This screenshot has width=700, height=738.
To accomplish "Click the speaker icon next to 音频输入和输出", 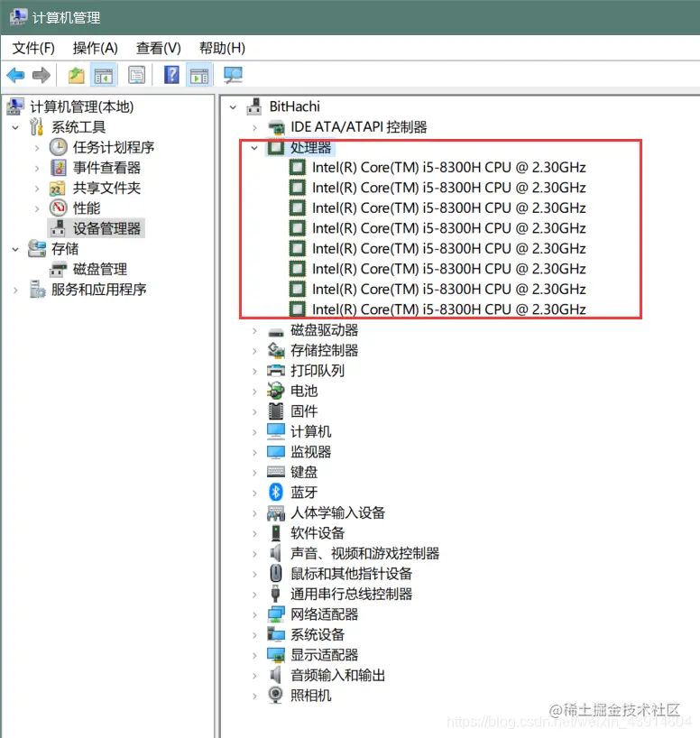I will click(x=276, y=675).
